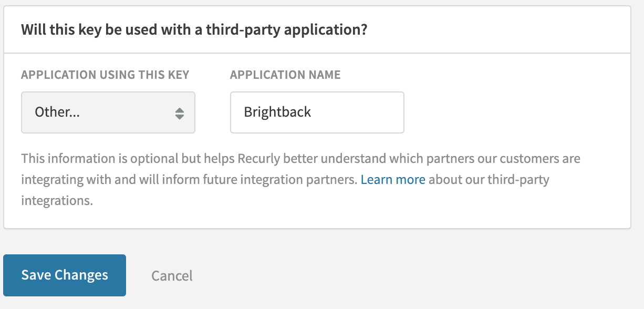Click the APPLICATION USING THIS KEY label
Image resolution: width=644 pixels, height=309 pixels.
(105, 75)
